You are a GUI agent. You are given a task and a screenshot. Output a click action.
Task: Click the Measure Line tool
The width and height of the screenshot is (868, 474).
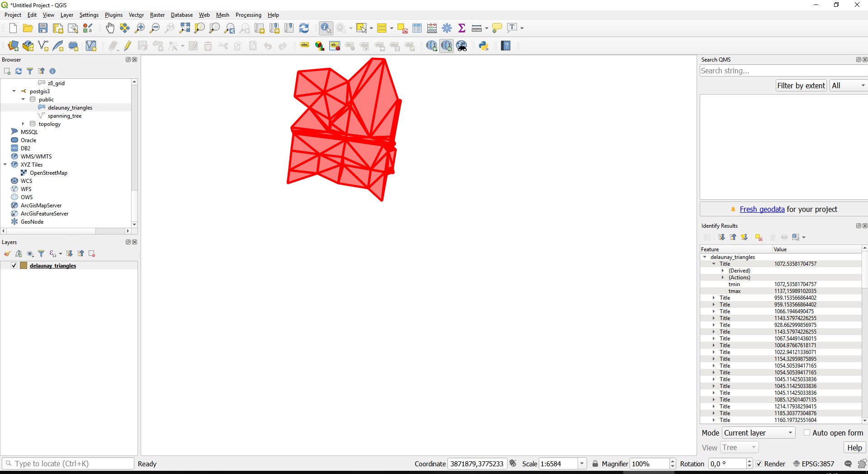[476, 28]
